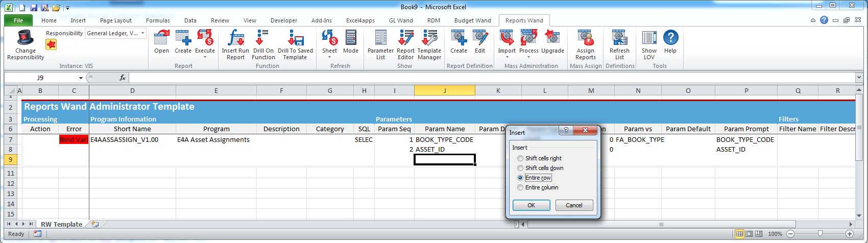Click the Sheet refresh icon
This screenshot has width=868, height=243.
tap(329, 37)
